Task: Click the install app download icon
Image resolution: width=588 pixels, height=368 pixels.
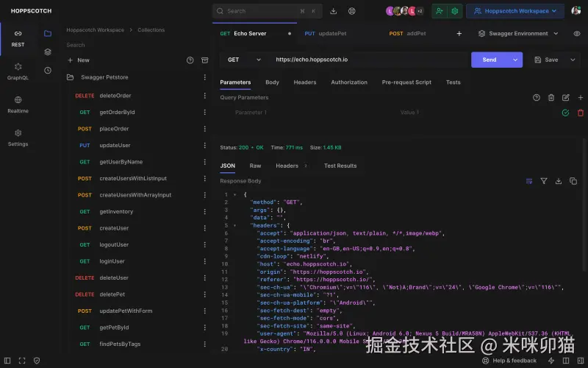Action: pos(333,11)
